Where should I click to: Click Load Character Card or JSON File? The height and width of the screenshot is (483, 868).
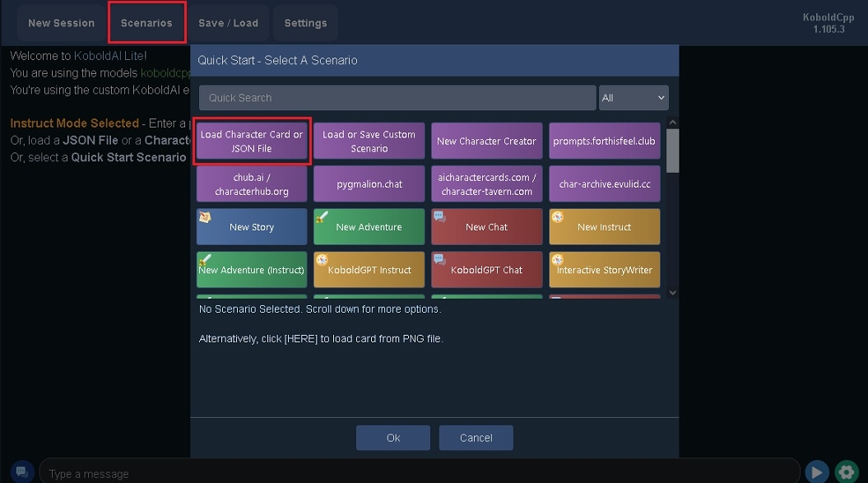(x=252, y=142)
